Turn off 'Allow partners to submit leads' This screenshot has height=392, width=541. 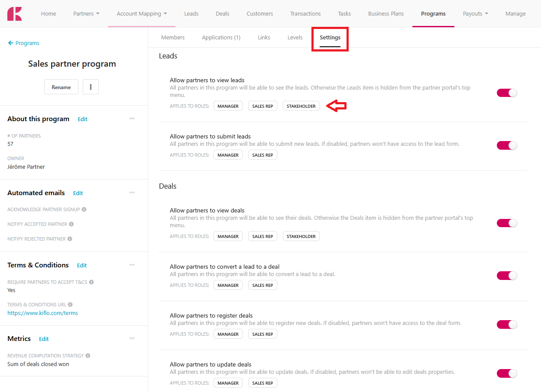point(507,145)
